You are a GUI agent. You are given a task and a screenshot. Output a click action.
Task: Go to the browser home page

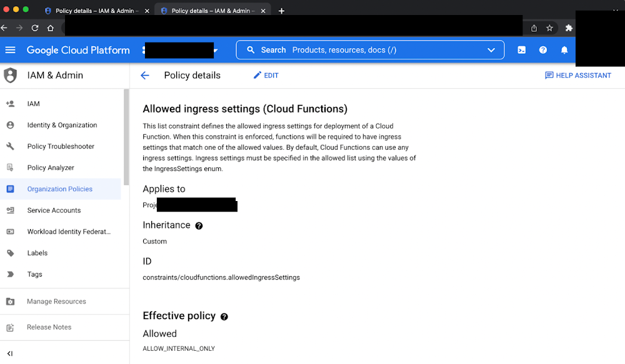tap(50, 28)
